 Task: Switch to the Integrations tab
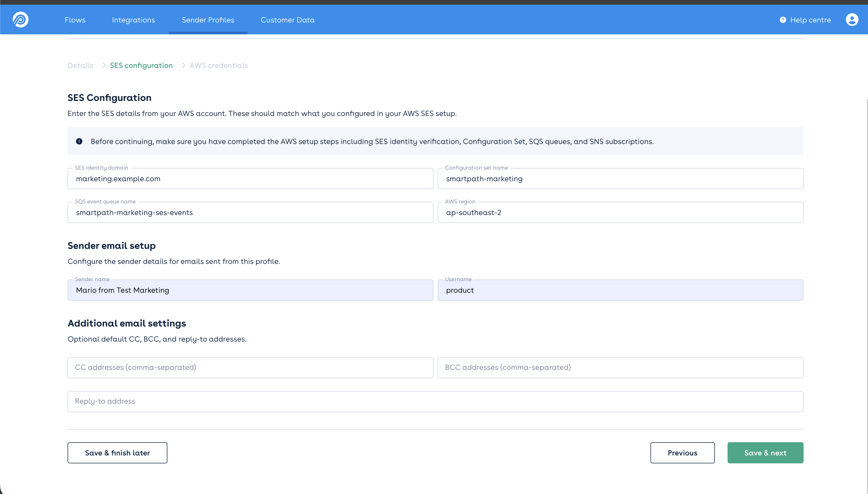coord(133,20)
